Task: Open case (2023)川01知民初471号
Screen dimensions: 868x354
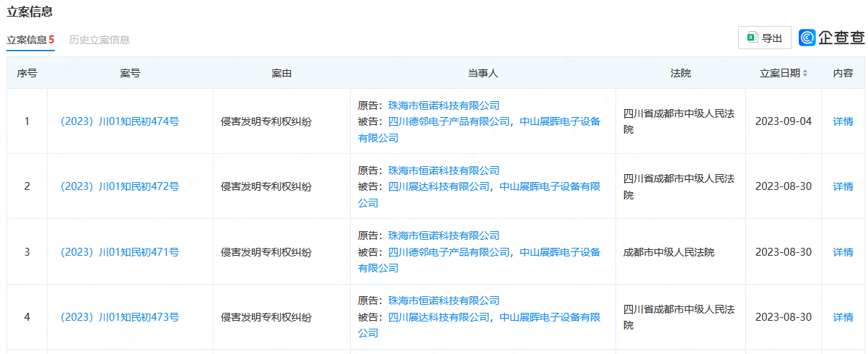Action: 120,252
